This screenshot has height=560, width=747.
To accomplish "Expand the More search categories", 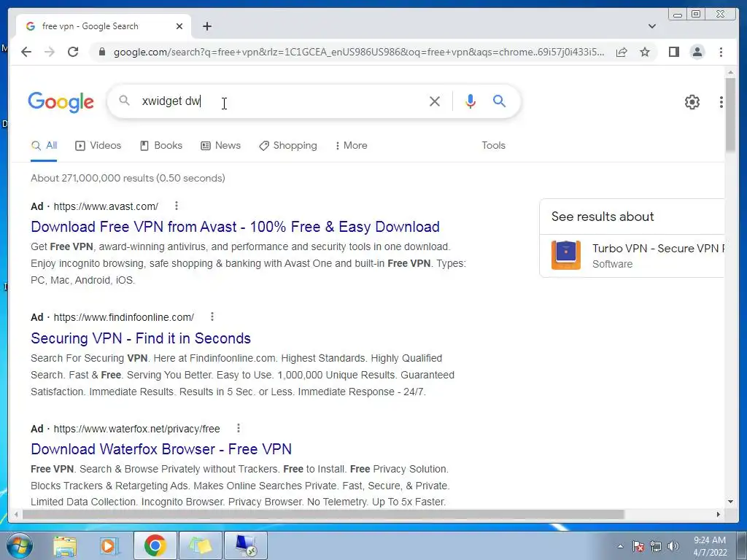I will tap(351, 145).
